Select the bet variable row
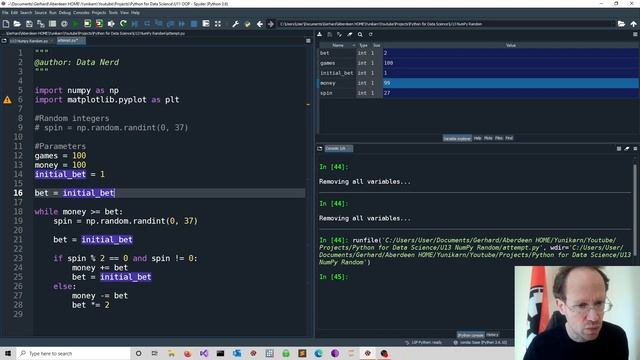 (478, 53)
